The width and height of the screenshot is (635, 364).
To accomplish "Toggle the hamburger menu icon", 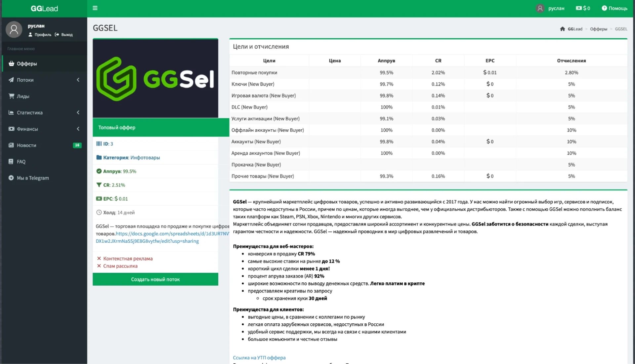I will (x=95, y=8).
